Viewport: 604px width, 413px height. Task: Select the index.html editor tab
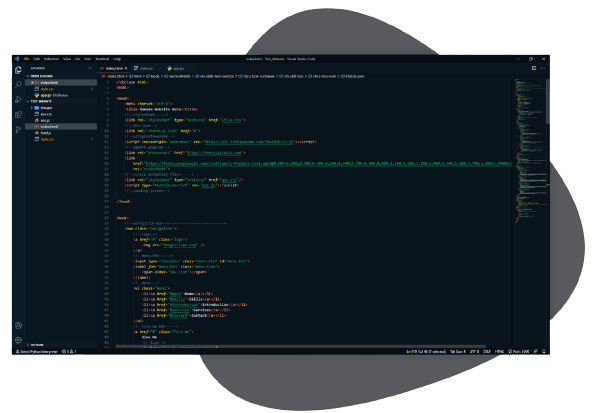click(114, 69)
